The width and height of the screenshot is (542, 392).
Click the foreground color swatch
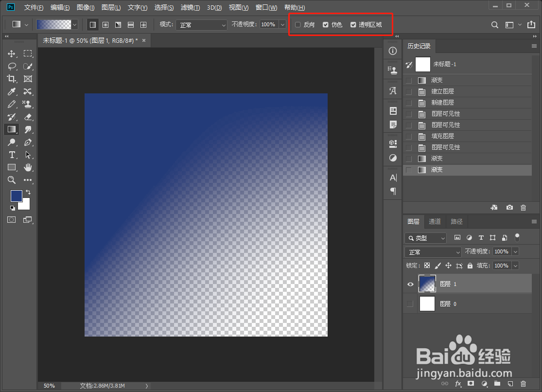point(16,196)
